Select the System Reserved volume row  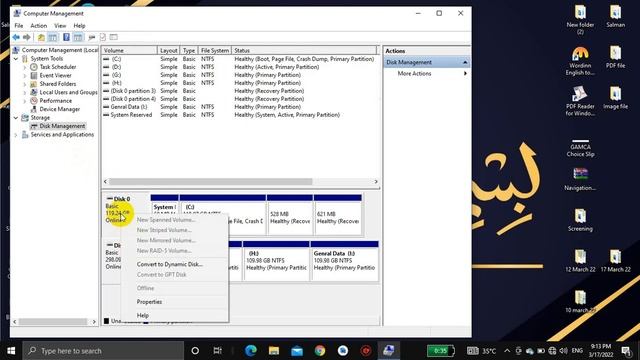(239, 115)
